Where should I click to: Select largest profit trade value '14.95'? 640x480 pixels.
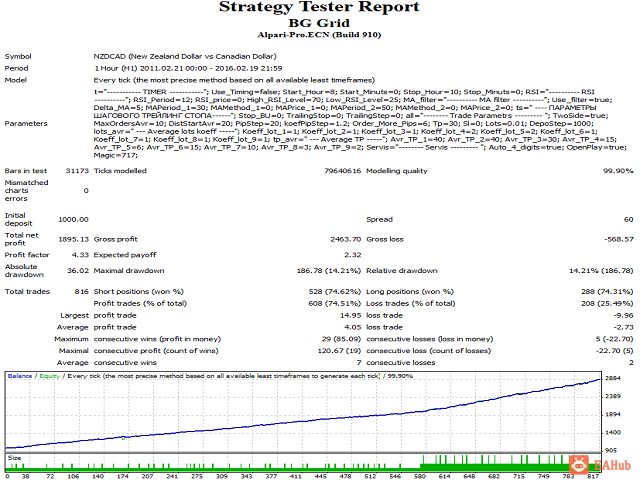tap(351, 315)
